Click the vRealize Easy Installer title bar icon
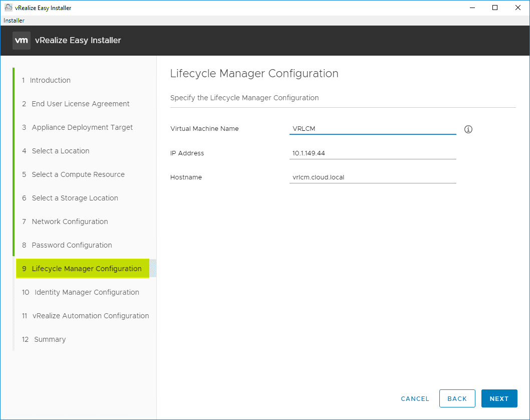 click(8, 8)
